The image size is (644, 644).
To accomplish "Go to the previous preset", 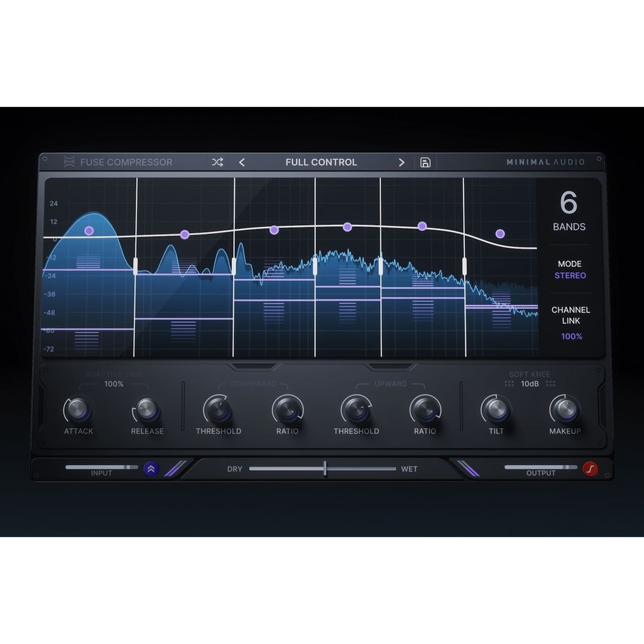I will point(242,162).
